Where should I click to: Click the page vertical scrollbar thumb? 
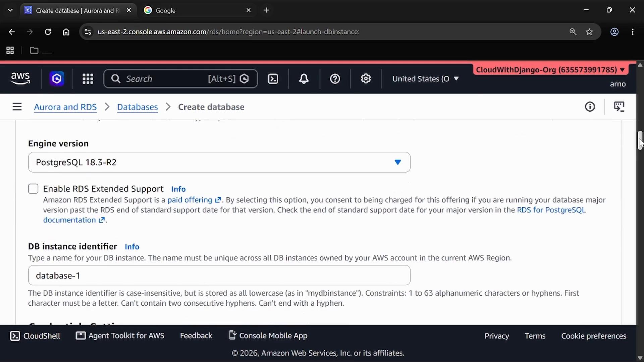[x=640, y=140]
